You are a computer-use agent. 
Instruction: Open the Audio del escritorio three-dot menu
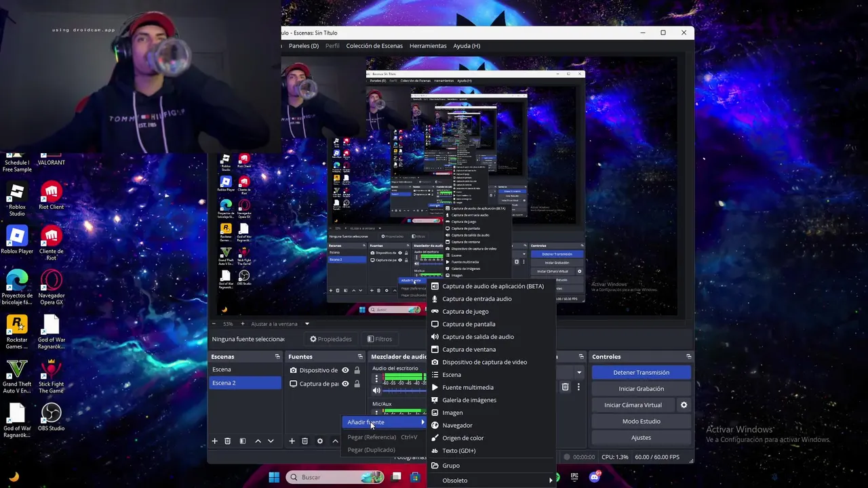click(376, 379)
